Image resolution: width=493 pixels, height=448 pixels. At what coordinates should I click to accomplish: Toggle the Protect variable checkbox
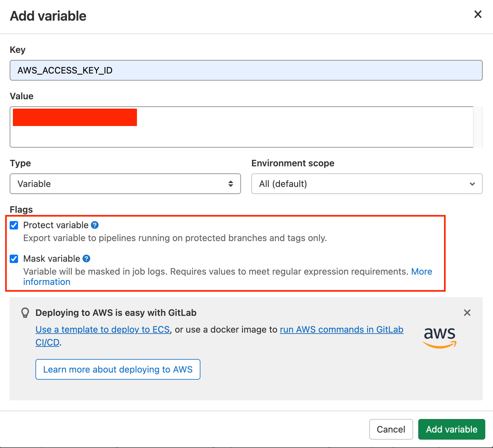[14, 225]
